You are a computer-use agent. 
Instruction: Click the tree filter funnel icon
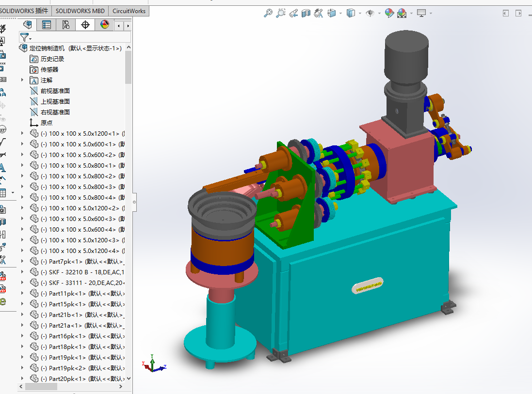click(x=24, y=37)
